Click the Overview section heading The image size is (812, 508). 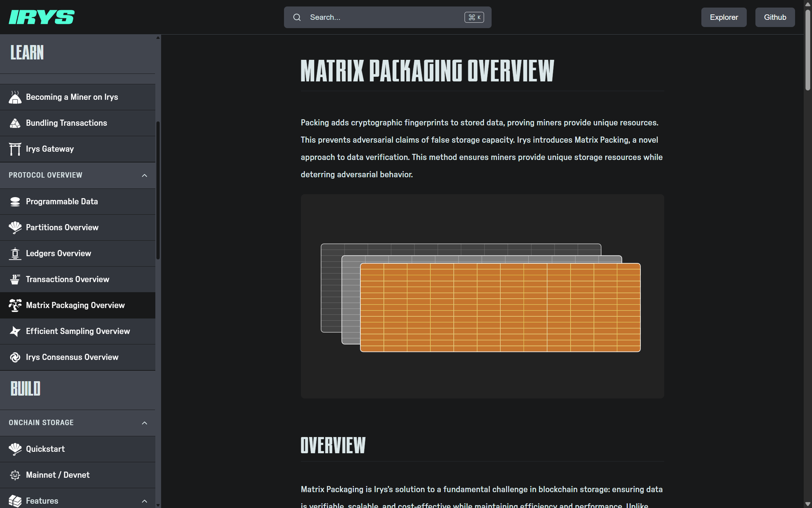click(333, 445)
